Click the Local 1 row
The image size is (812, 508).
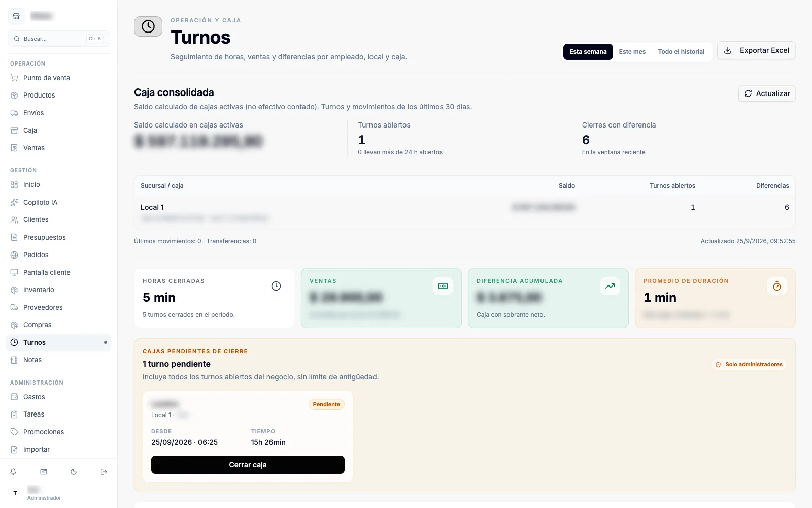pyautogui.click(x=464, y=212)
